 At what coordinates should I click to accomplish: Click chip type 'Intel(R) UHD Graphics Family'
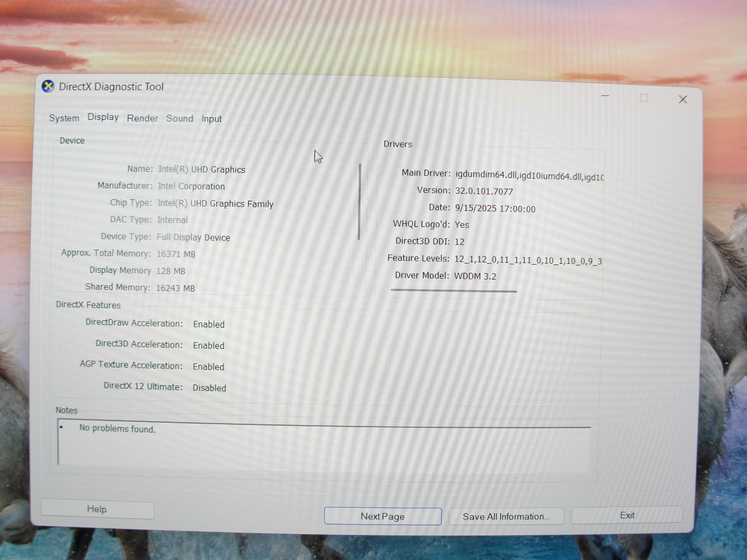coord(215,203)
